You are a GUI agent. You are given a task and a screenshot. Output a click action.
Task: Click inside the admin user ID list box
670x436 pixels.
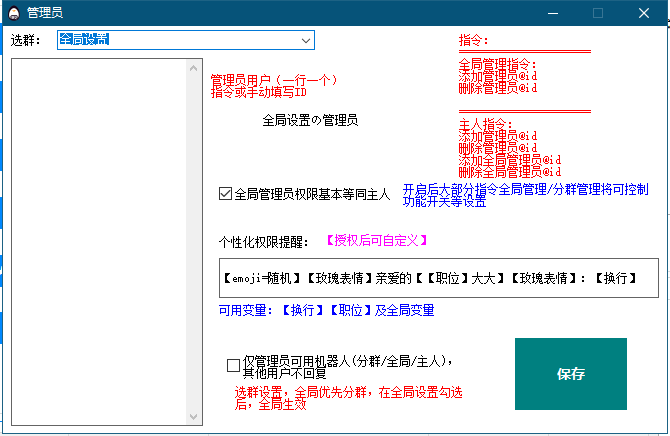pos(100,240)
